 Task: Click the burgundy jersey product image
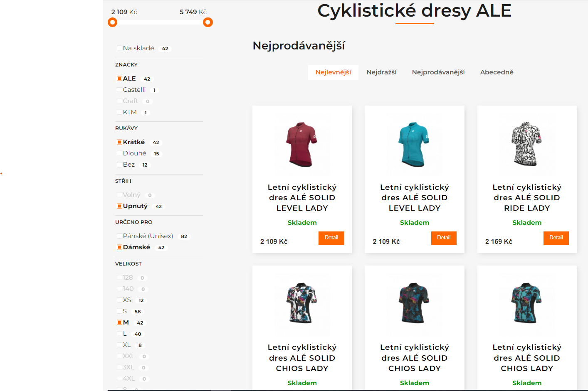point(302,145)
